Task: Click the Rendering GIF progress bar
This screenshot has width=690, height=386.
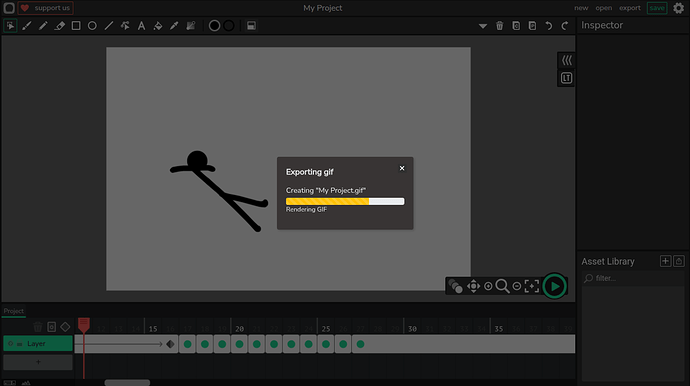Action: (x=345, y=201)
